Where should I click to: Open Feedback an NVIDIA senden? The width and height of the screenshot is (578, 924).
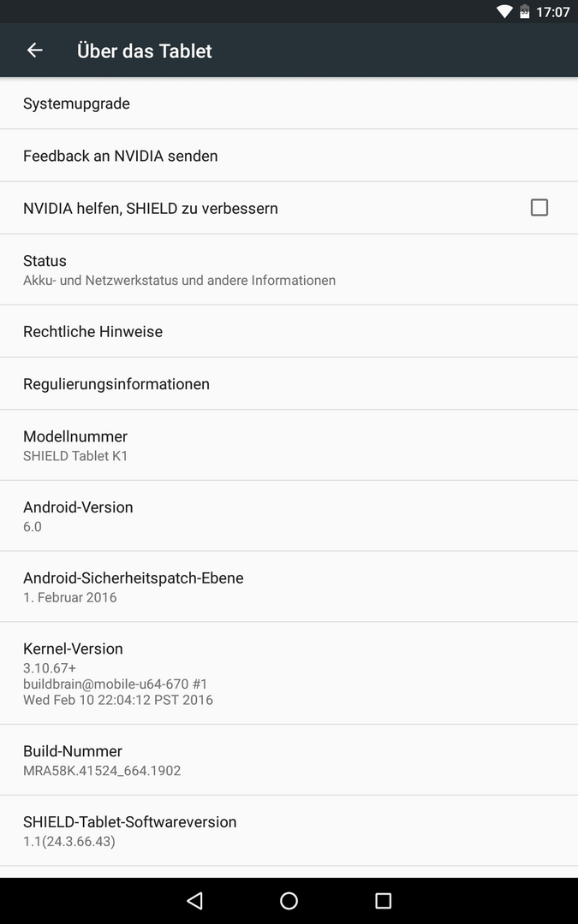coord(289,156)
